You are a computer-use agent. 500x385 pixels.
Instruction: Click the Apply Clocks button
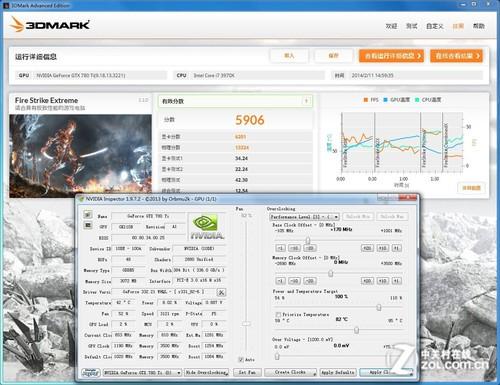pyautogui.click(x=386, y=372)
